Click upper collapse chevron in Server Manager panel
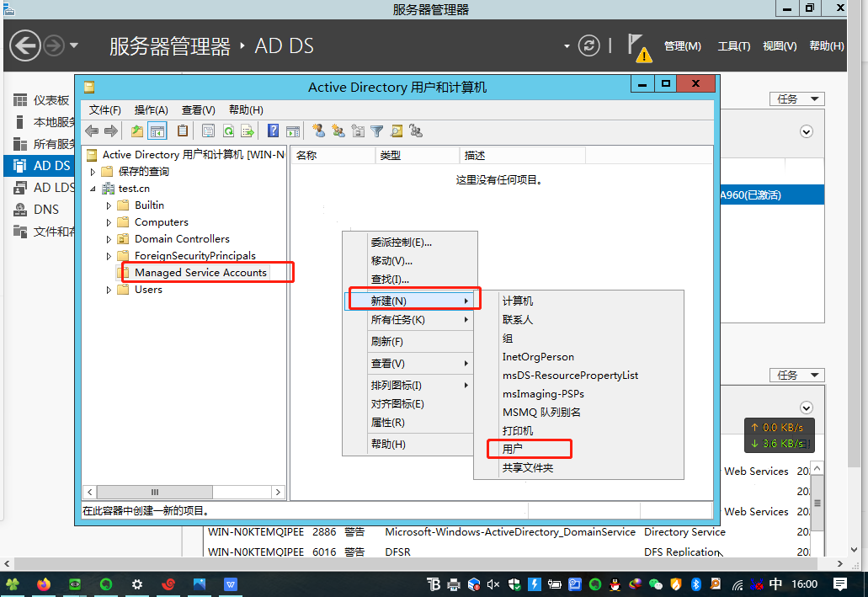 click(x=807, y=132)
